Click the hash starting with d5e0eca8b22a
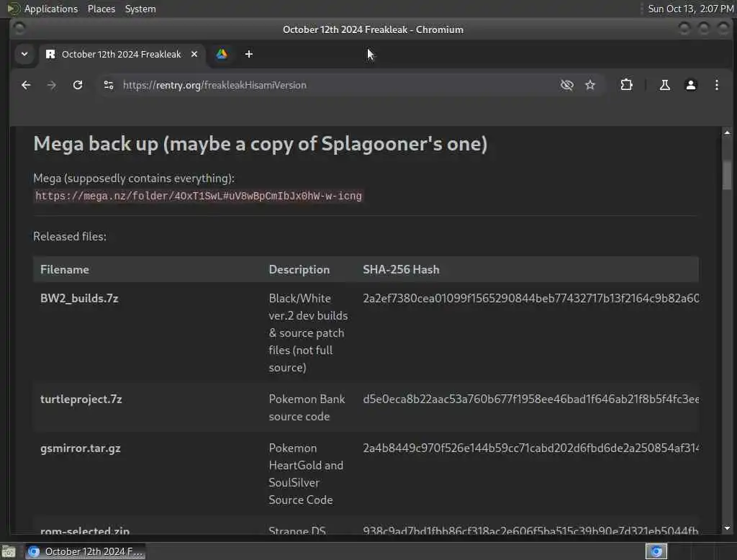Screen dimensions: 737x560 530,399
